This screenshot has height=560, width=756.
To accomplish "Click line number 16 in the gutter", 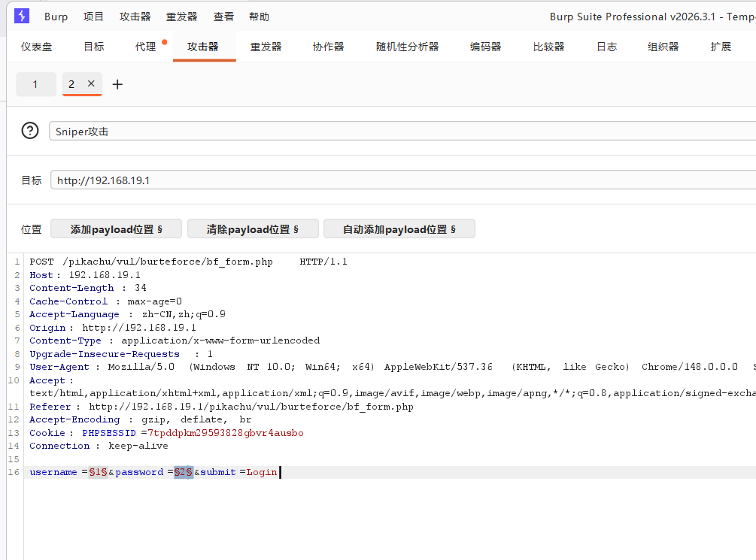I will point(14,472).
